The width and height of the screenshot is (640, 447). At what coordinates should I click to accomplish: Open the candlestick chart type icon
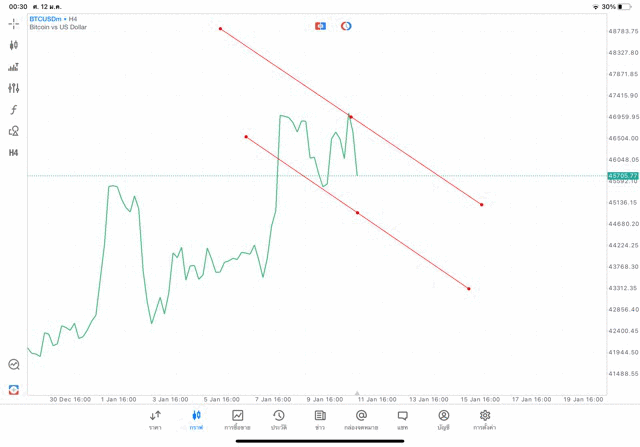14,45
